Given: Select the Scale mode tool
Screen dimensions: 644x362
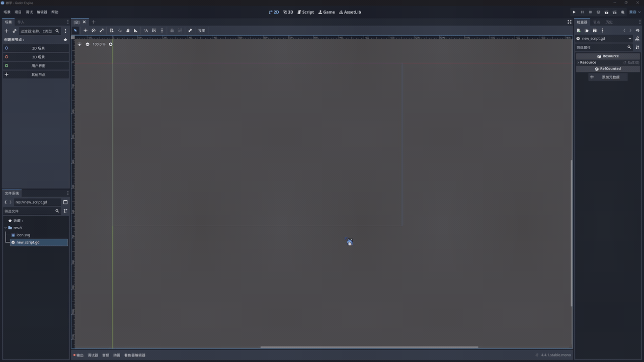Looking at the screenshot, I should pyautogui.click(x=102, y=31).
